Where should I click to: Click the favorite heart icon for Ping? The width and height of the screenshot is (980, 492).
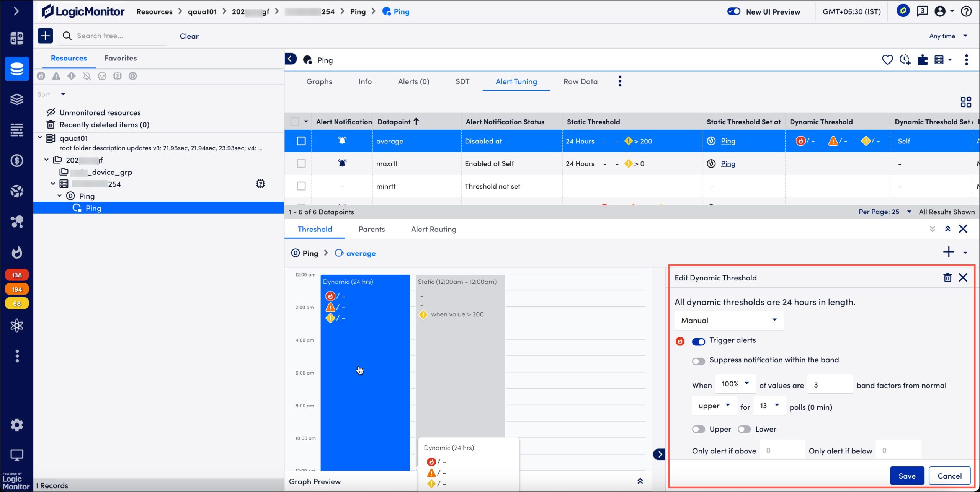[887, 60]
